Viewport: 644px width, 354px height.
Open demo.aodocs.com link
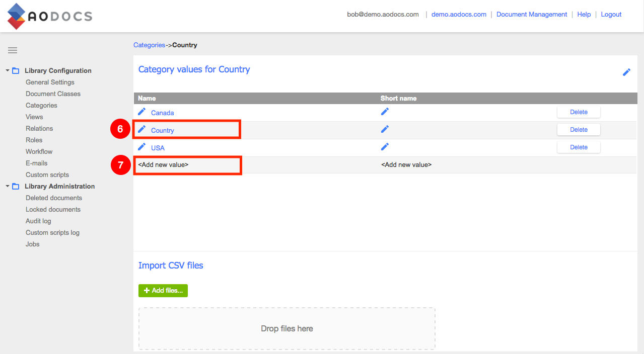(459, 15)
